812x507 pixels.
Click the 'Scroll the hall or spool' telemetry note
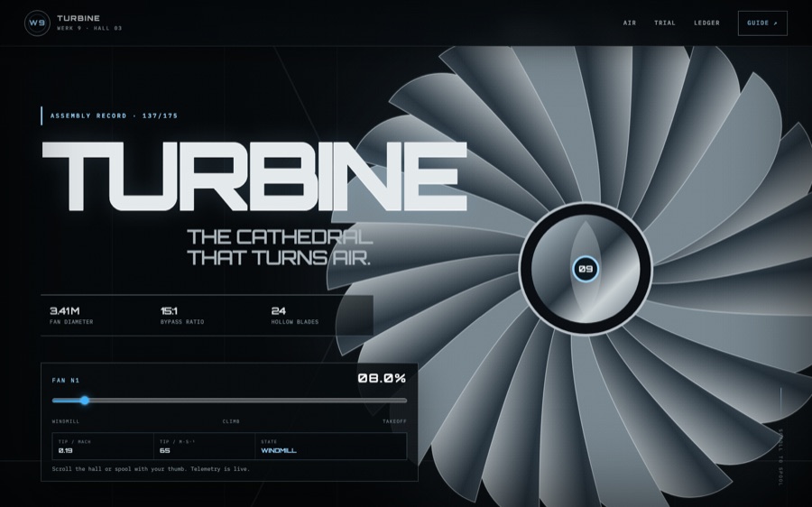coord(151,469)
